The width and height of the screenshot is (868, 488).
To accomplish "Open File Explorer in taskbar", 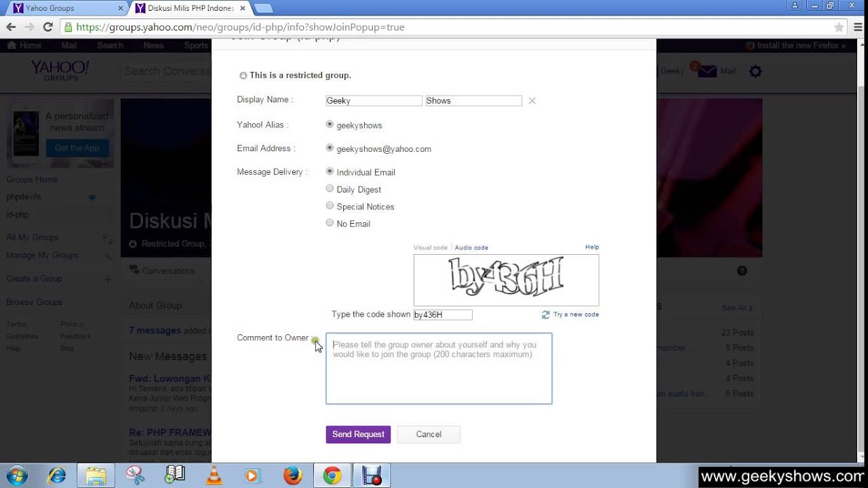I will 96,475.
